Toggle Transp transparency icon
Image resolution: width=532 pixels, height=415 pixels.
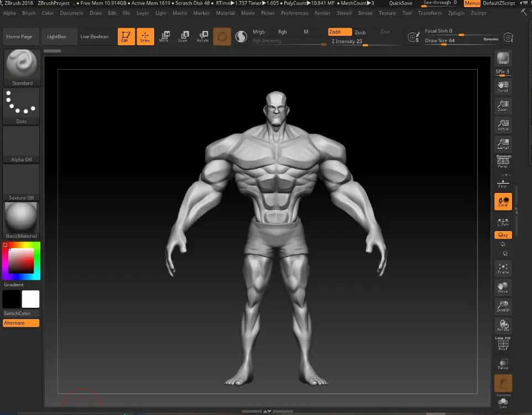click(x=503, y=364)
